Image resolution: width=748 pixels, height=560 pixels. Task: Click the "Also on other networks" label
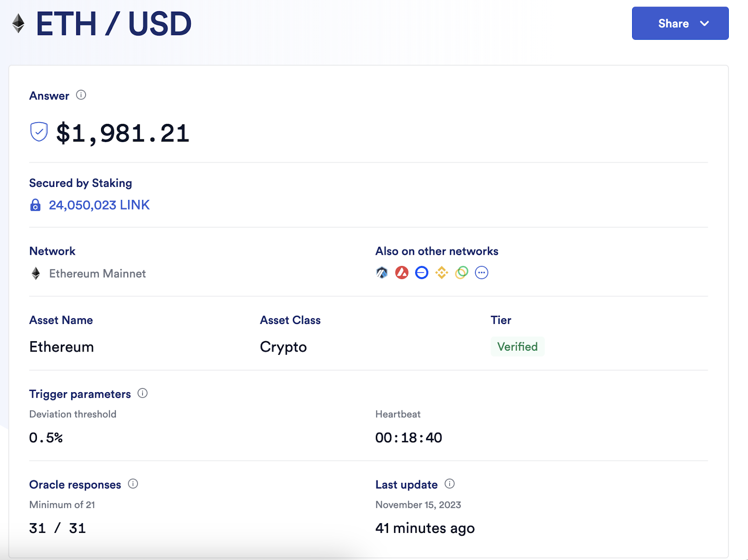437,251
